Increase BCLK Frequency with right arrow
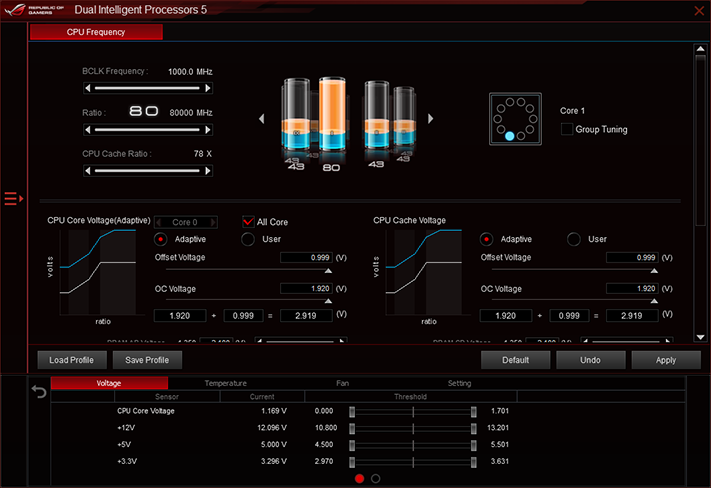 pos(208,88)
